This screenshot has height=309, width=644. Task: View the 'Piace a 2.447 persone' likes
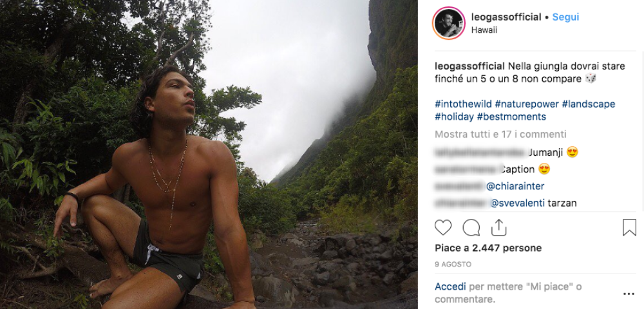[488, 248]
